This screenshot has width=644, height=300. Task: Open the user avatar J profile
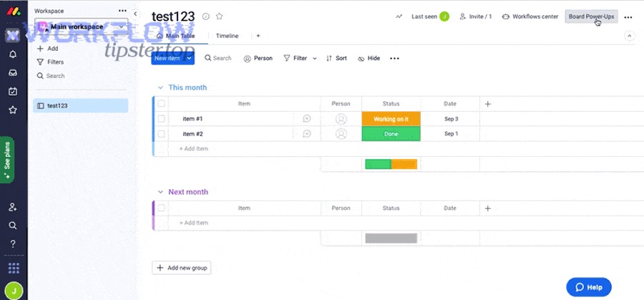(x=14, y=291)
